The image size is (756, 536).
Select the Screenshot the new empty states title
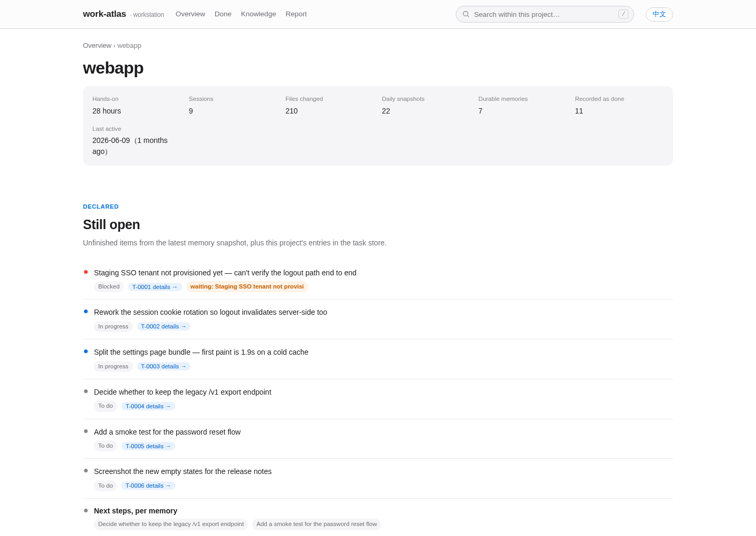click(x=183, y=471)
